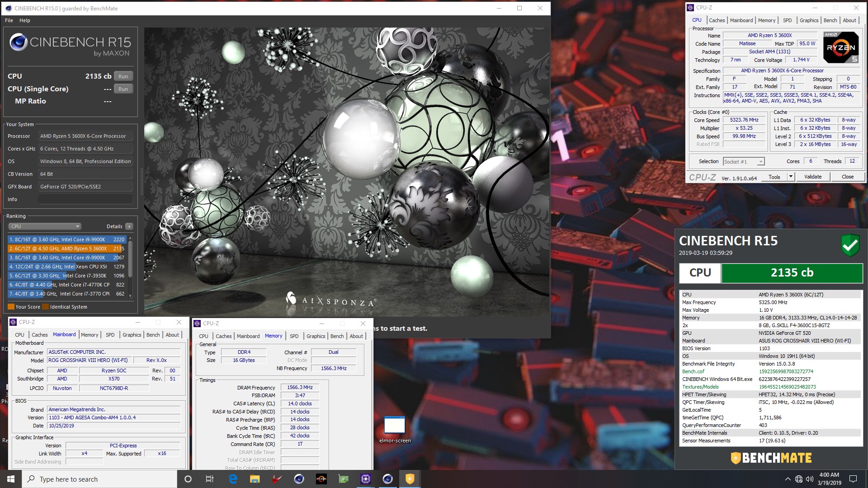Screen dimensions: 868x488
Task: Open Graphics tab in top-right CPU-Z
Action: click(x=809, y=20)
